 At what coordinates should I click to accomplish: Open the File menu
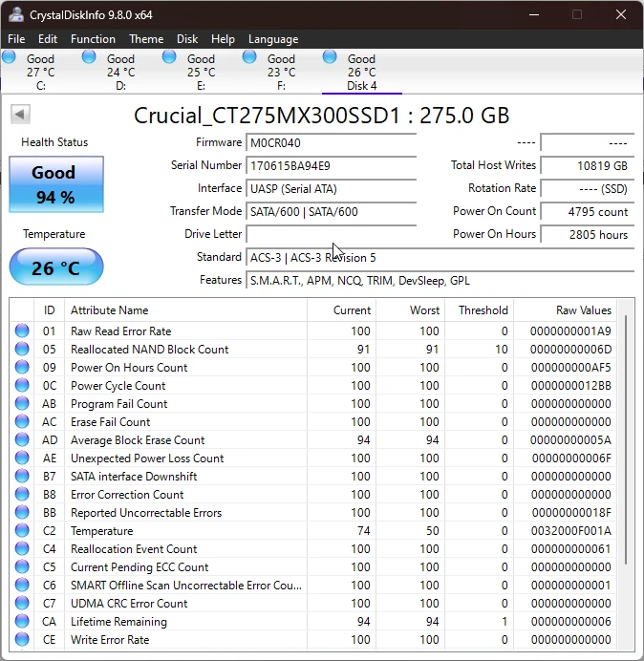click(16, 39)
